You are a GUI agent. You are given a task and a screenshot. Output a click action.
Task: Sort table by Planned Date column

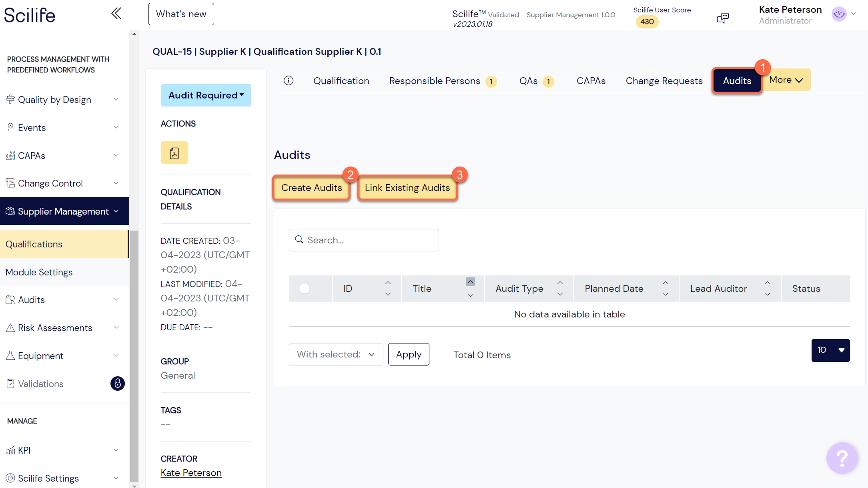666,288
